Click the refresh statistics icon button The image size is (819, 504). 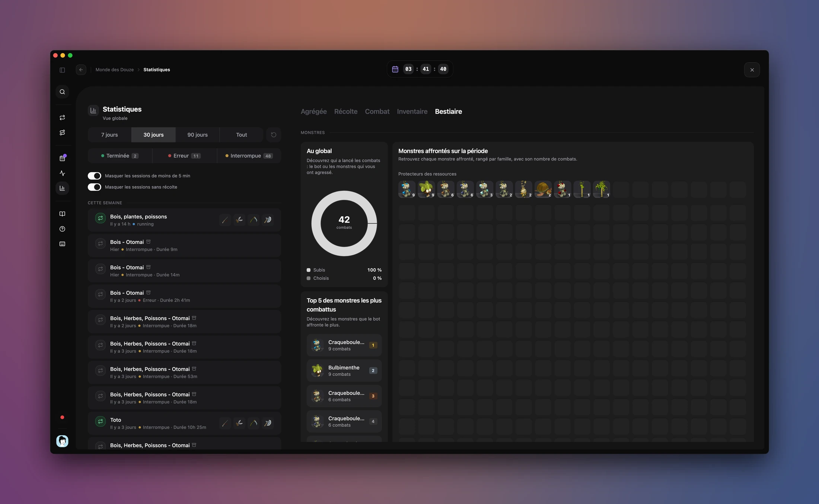tap(274, 135)
